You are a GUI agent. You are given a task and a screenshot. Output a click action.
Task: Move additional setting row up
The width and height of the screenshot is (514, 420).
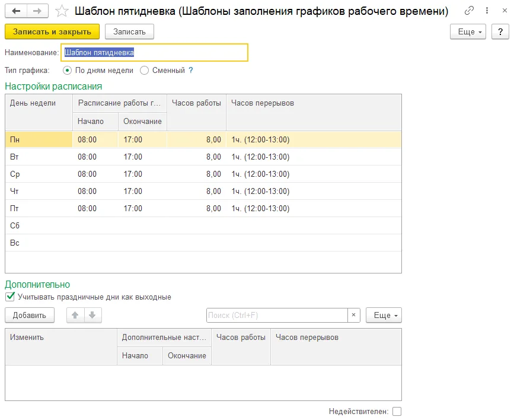[75, 316]
